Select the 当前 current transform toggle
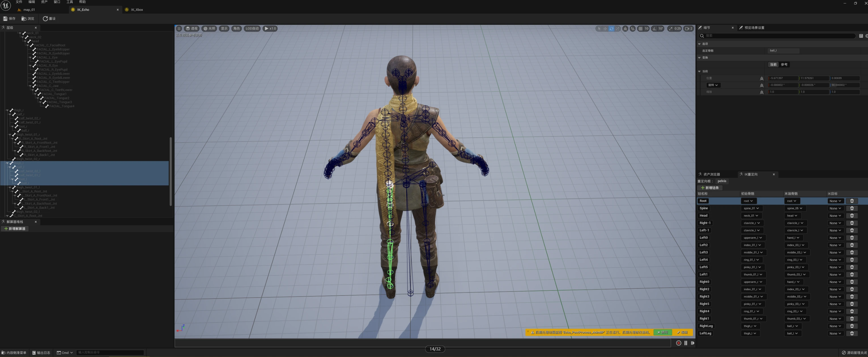 point(773,64)
